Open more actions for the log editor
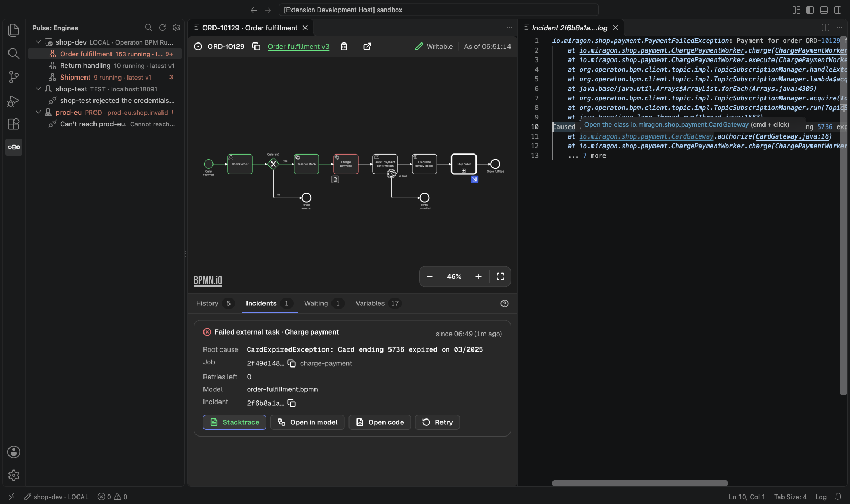The width and height of the screenshot is (850, 504). pyautogui.click(x=839, y=28)
